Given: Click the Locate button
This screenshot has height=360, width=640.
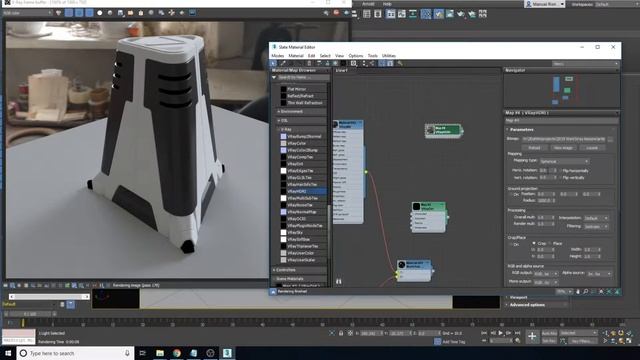Looking at the screenshot, I should click(591, 148).
